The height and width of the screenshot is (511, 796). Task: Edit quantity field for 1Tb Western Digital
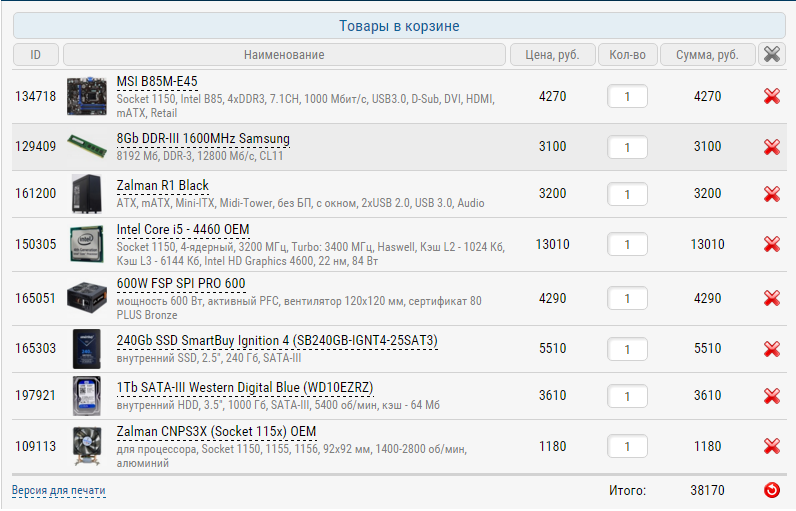[627, 396]
